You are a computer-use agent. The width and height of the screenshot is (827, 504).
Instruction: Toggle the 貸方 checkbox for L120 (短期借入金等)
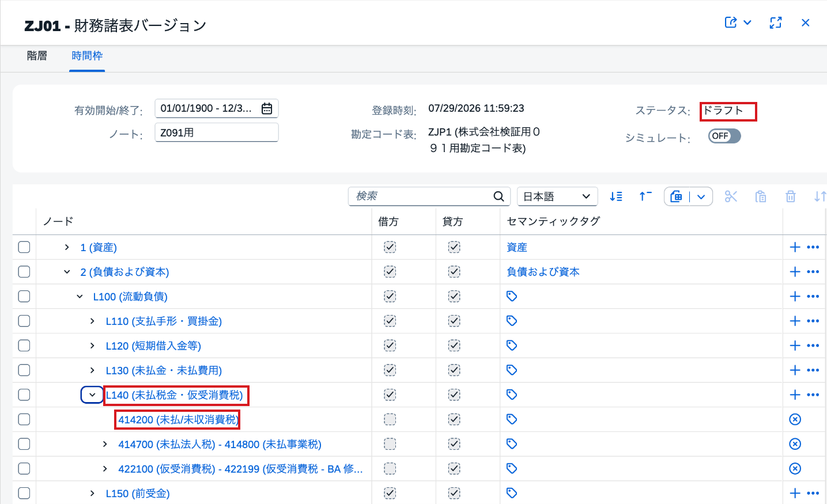point(454,346)
